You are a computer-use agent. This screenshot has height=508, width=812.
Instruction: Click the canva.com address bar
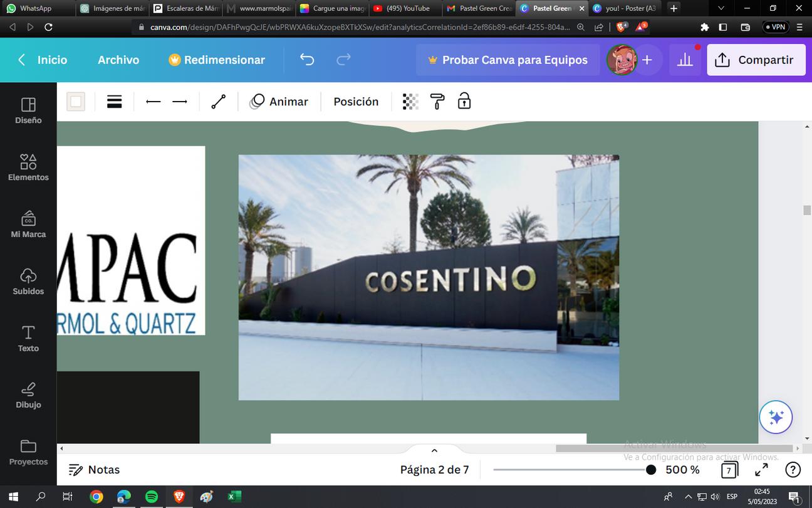coord(360,27)
